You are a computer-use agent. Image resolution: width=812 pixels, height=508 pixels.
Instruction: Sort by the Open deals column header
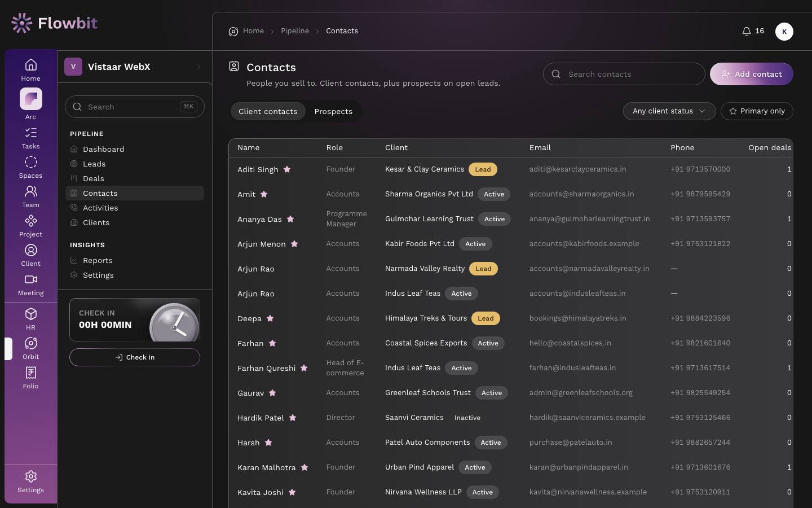click(770, 148)
